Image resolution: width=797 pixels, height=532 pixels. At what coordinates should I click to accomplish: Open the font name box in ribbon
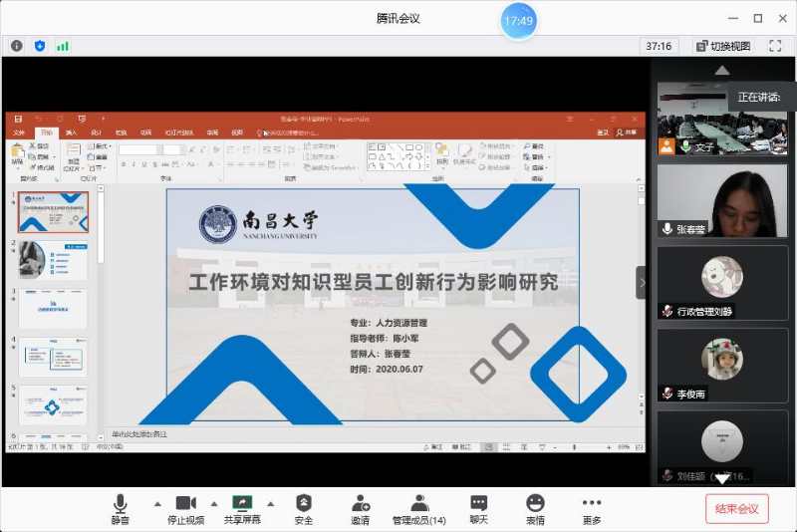139,149
